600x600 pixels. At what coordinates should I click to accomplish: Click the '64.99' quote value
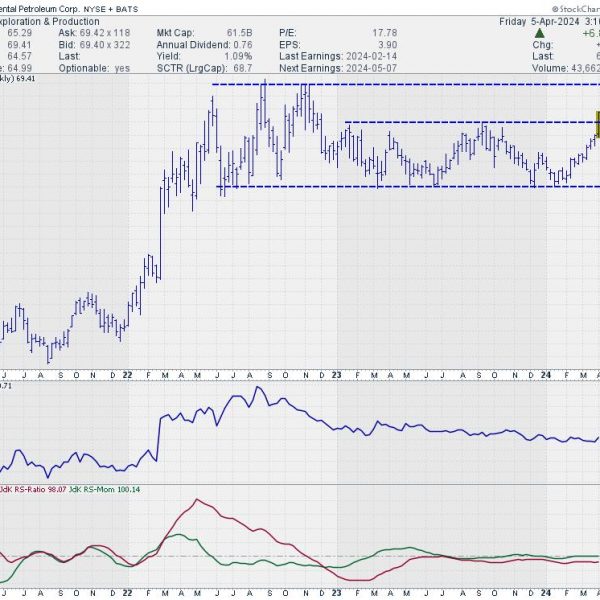[20, 68]
